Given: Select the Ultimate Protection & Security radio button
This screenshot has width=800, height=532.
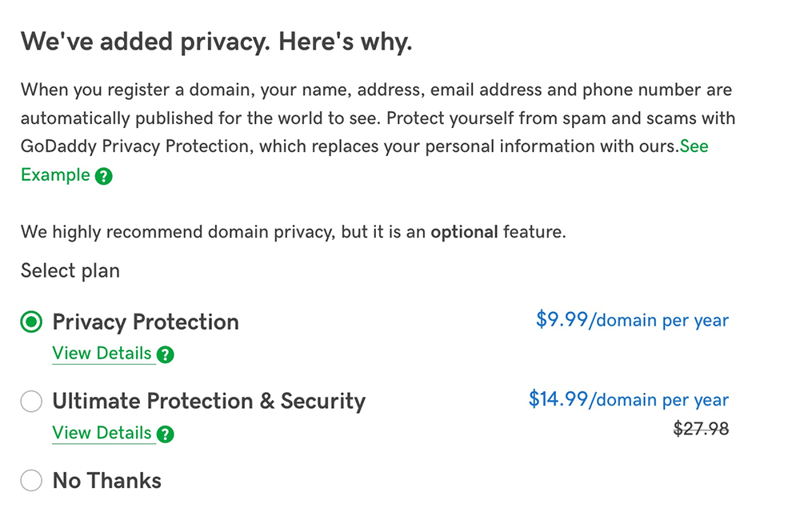Looking at the screenshot, I should [31, 402].
